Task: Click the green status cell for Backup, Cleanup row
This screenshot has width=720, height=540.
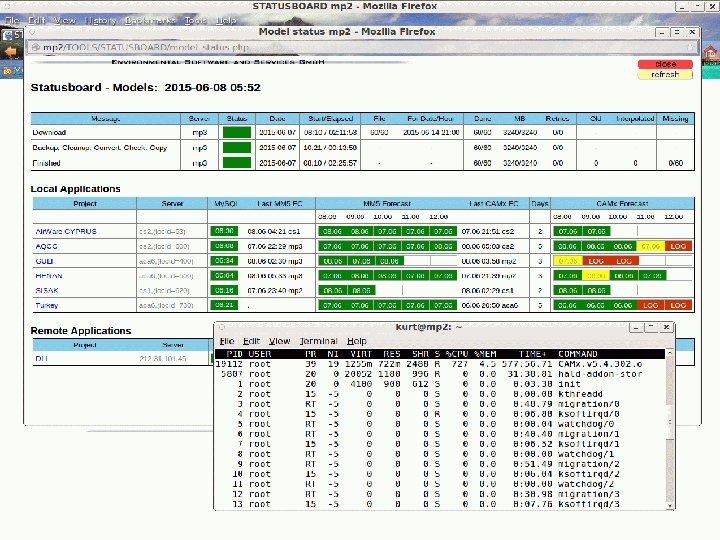Action: 237,147
